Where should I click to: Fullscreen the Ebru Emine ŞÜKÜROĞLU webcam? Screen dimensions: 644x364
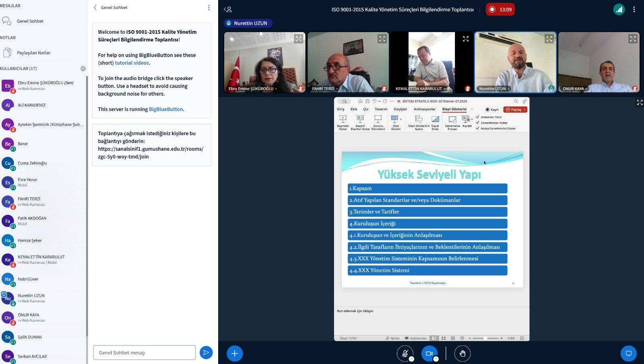pyautogui.click(x=299, y=39)
